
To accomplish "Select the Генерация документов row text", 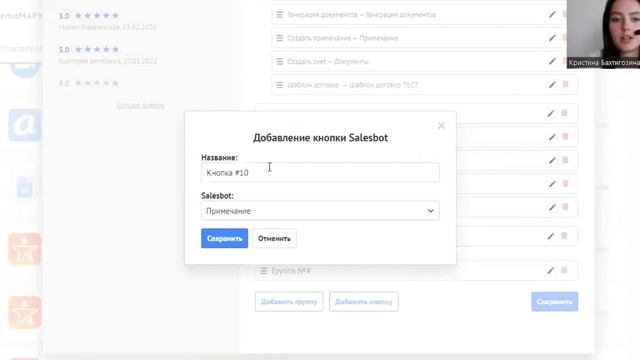I will click(362, 15).
